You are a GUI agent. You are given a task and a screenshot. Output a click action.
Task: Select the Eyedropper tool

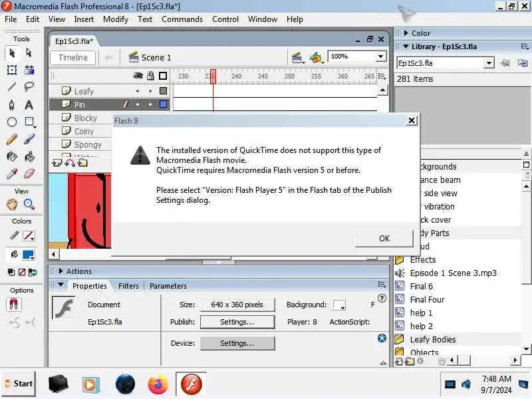(x=12, y=174)
